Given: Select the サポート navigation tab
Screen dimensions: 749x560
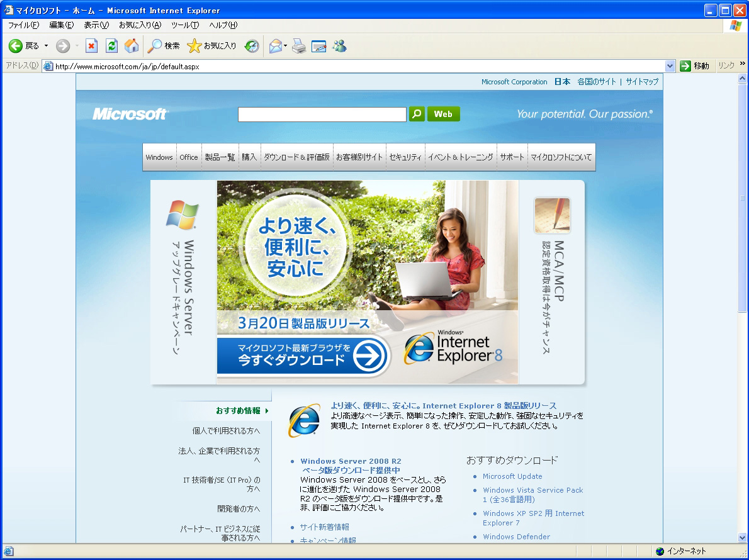Looking at the screenshot, I should [512, 157].
